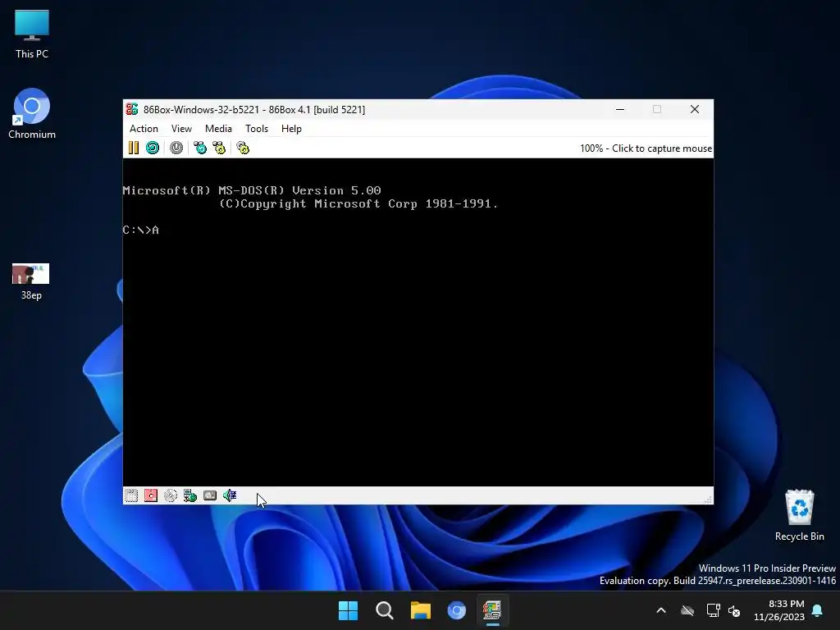
Task: Click the network computer status icon
Action: 190,495
